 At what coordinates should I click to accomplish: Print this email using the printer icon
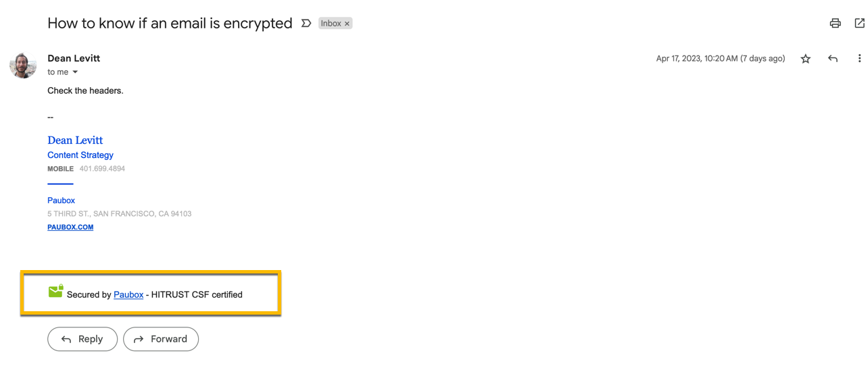[835, 24]
